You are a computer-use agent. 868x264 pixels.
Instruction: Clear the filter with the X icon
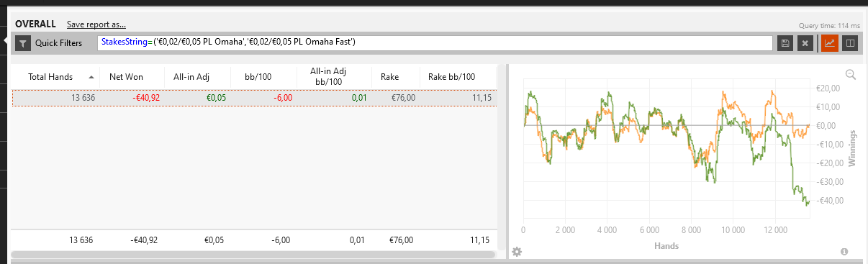(805, 43)
